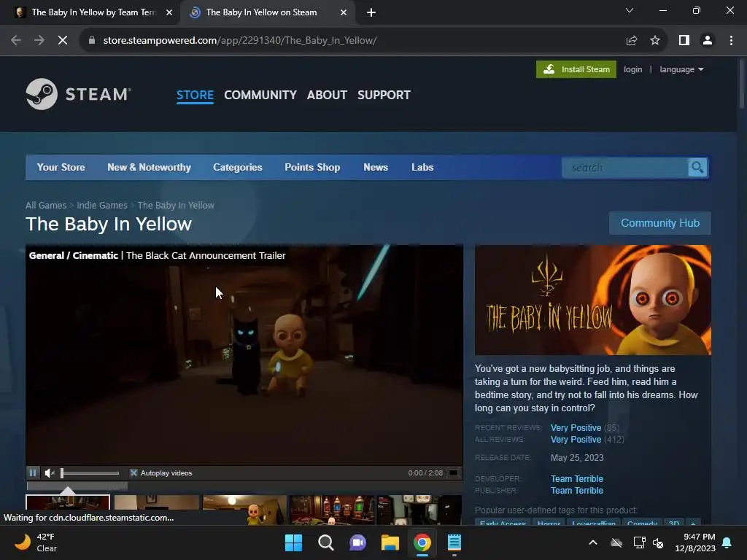Viewport: 747px width, 560px height.
Task: Click the Install Steam button
Action: [576, 69]
